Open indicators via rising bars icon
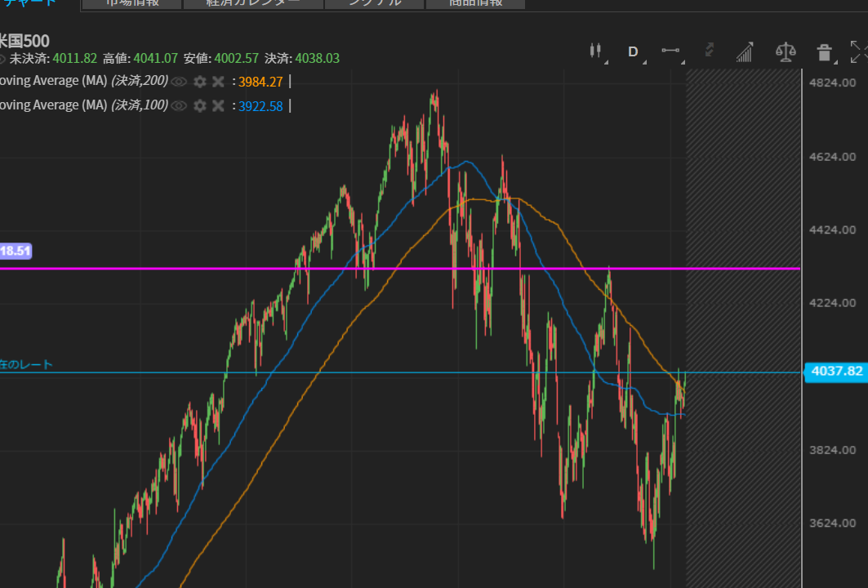 744,52
